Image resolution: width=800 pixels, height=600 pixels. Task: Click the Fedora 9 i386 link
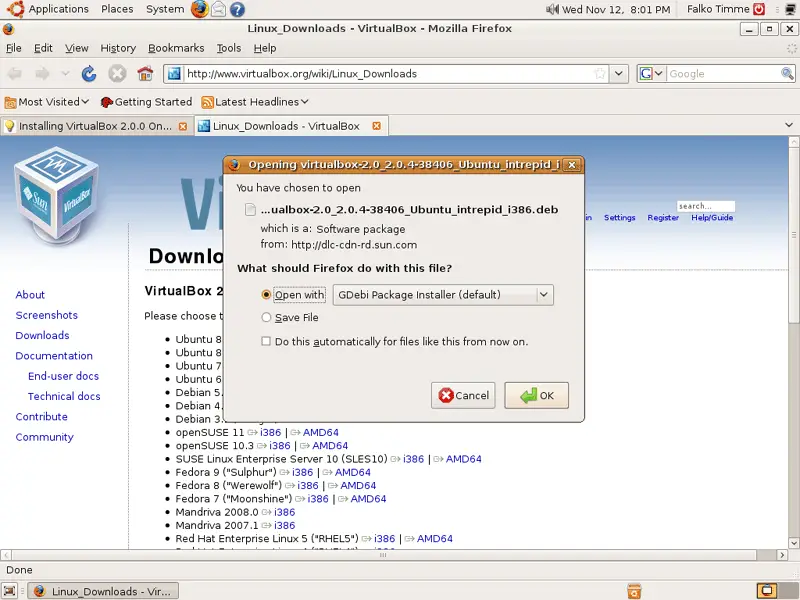303,472
